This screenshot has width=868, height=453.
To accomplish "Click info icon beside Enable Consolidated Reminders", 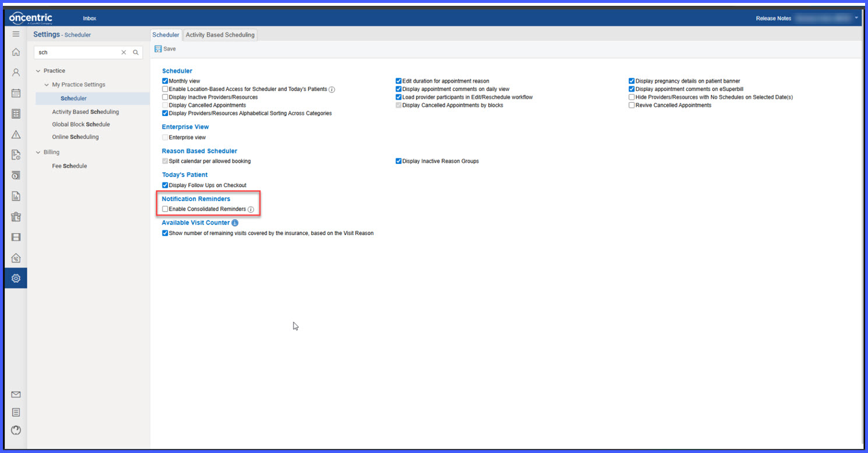I will (251, 209).
